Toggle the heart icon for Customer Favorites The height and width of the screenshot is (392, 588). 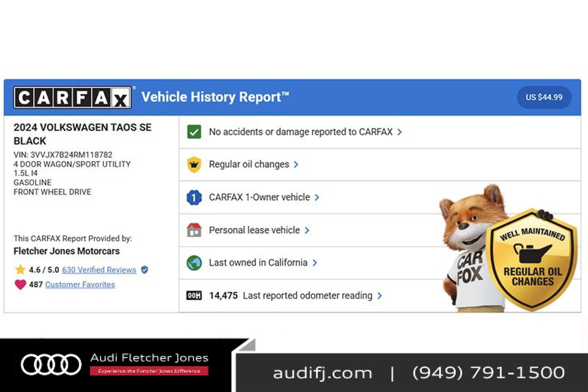point(20,284)
